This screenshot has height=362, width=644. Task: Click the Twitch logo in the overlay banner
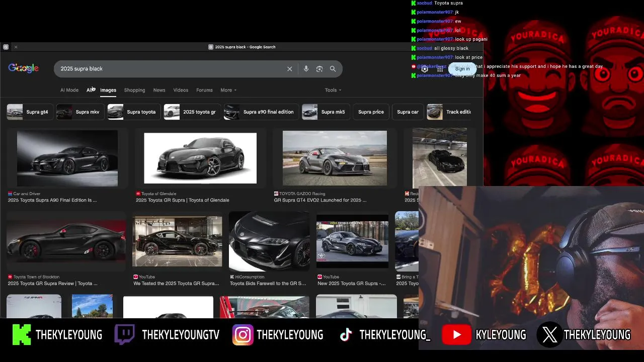point(124,335)
